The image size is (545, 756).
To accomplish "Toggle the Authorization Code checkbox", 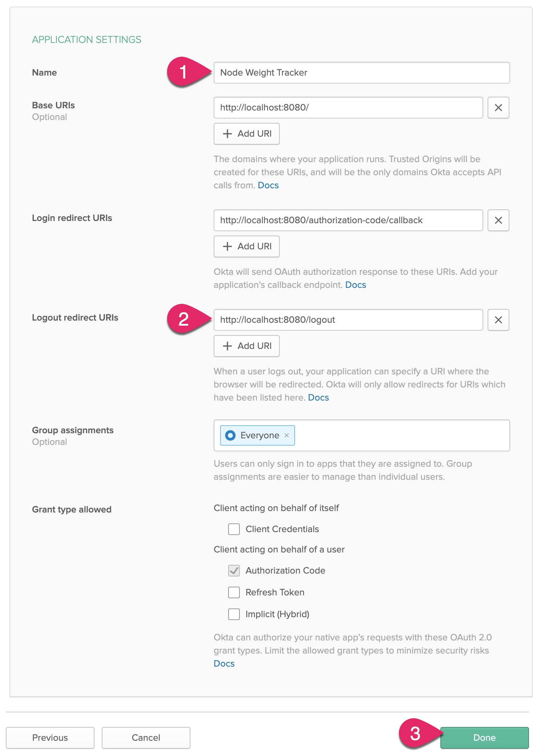I will tap(234, 571).
